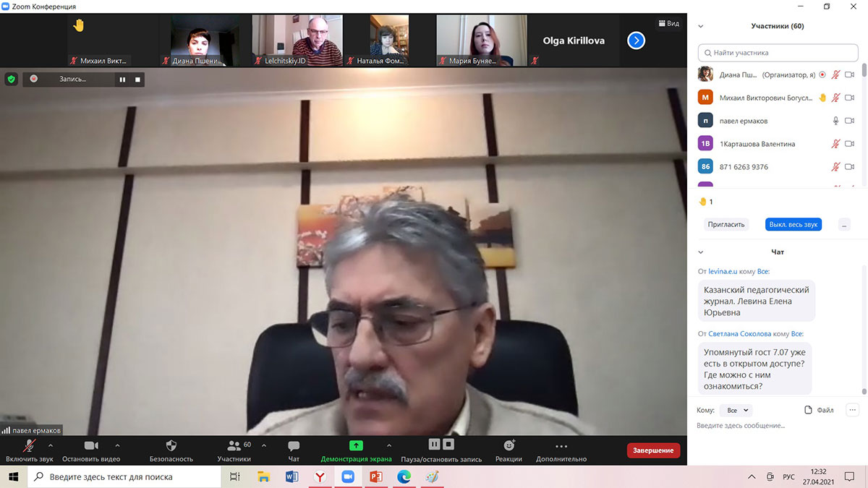Open arrow menu next to Участники
Image resolution: width=868 pixels, height=488 pixels.
click(263, 445)
